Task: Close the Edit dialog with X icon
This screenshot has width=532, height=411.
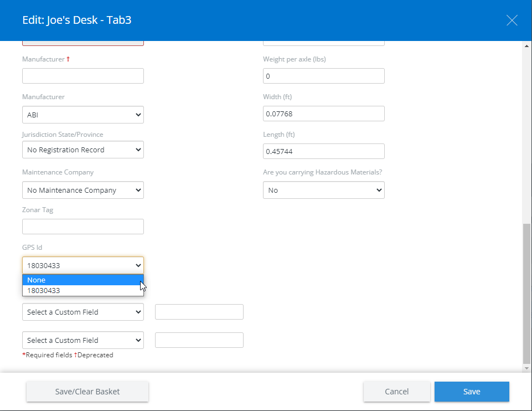Action: pyautogui.click(x=512, y=20)
